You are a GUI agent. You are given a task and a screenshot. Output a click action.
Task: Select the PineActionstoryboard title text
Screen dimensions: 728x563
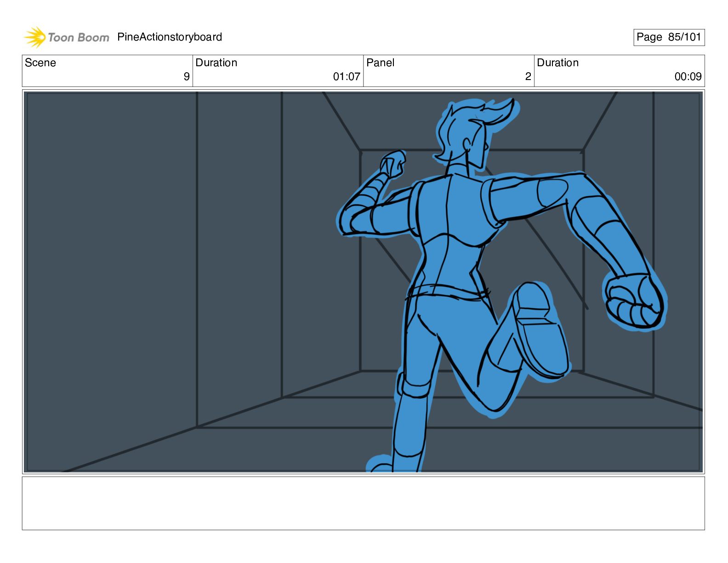pos(170,37)
